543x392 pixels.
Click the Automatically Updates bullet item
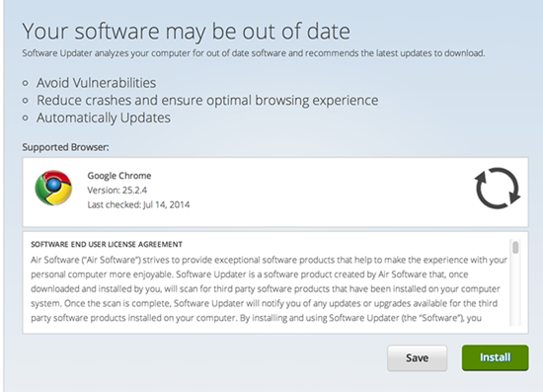click(104, 118)
